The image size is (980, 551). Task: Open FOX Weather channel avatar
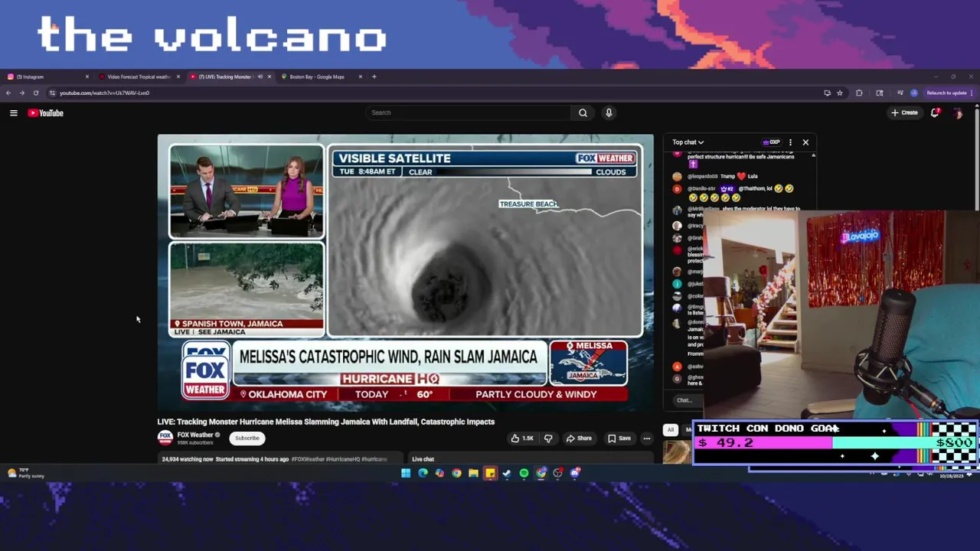coord(165,438)
